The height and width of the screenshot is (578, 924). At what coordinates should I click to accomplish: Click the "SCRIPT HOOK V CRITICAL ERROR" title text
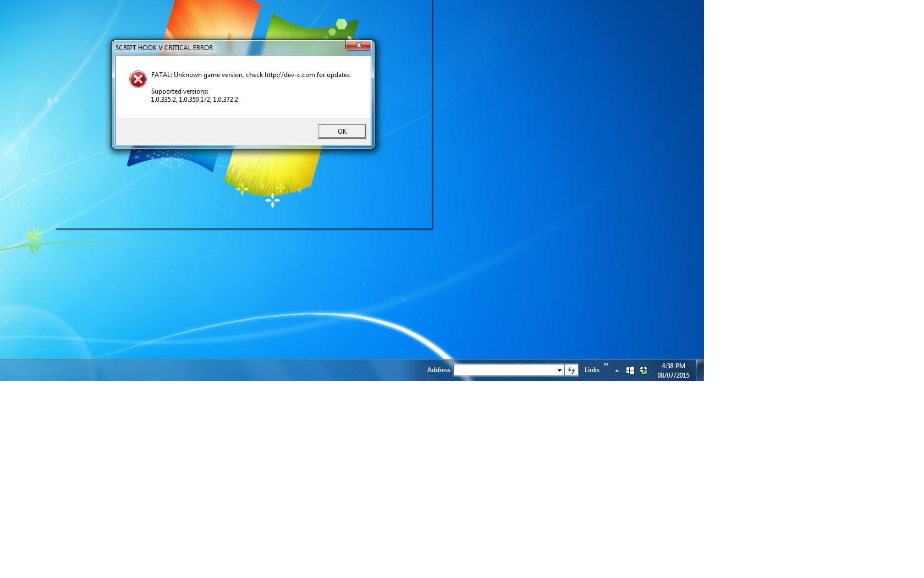click(164, 48)
